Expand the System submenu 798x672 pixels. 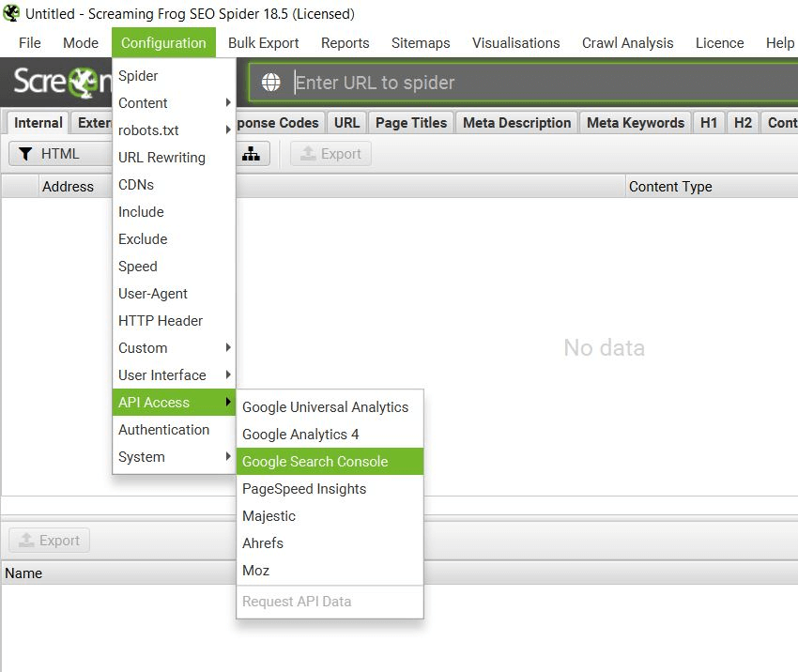(174, 457)
